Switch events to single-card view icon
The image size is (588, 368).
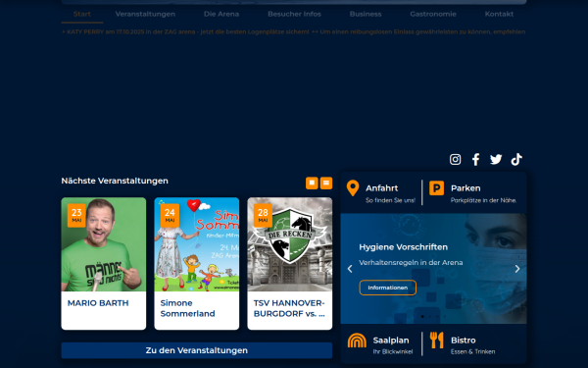[x=312, y=183]
